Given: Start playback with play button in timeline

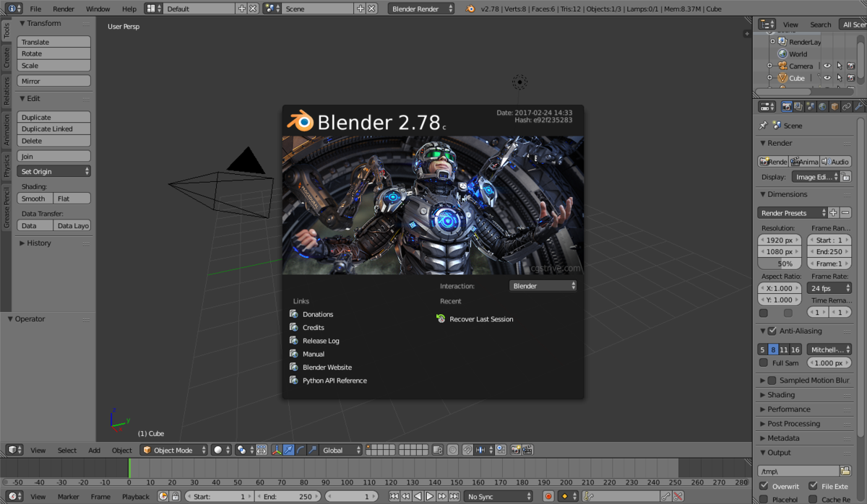Looking at the screenshot, I should click(429, 496).
